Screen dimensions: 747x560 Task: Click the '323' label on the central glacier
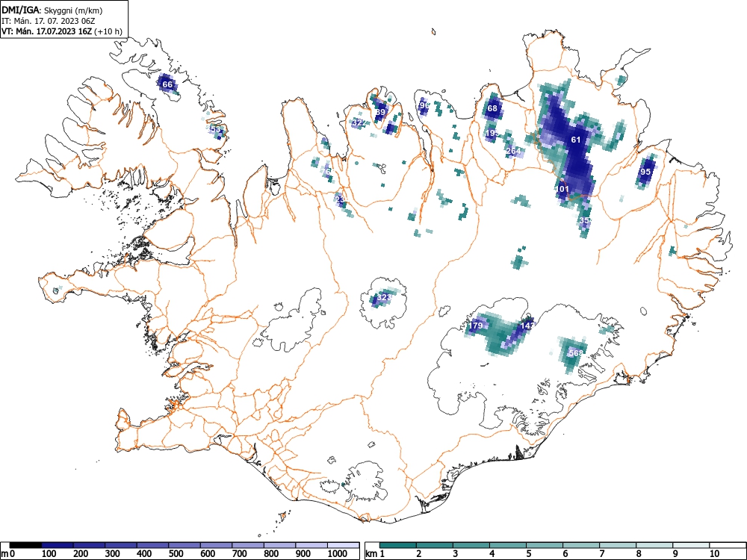(384, 297)
